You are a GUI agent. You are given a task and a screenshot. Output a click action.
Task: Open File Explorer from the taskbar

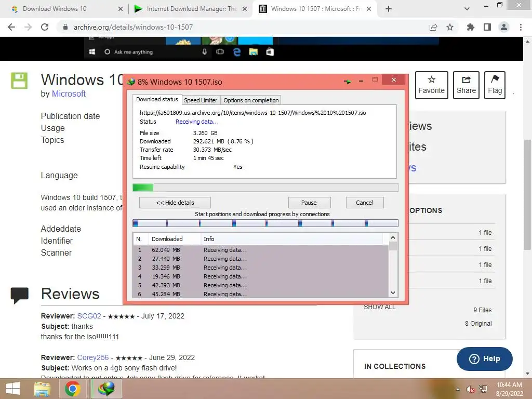(x=42, y=389)
